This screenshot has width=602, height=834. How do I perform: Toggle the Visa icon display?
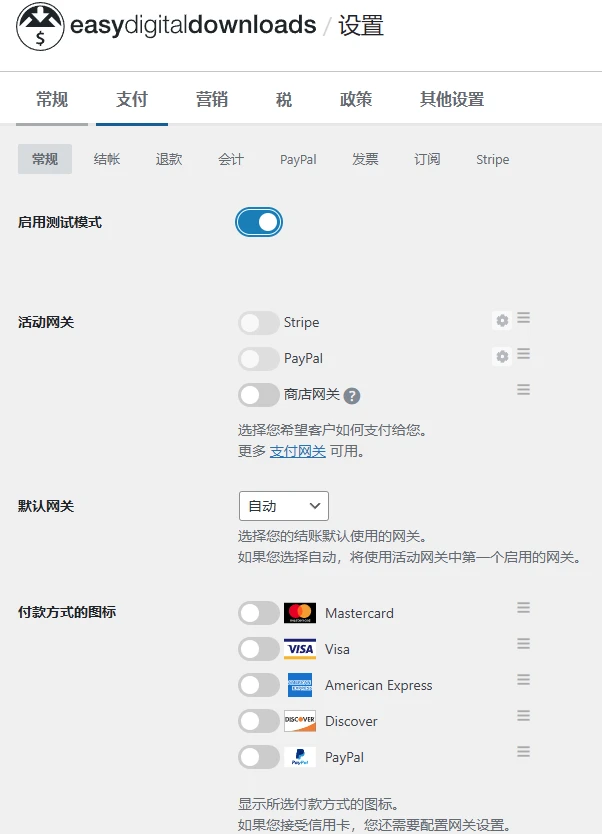259,649
